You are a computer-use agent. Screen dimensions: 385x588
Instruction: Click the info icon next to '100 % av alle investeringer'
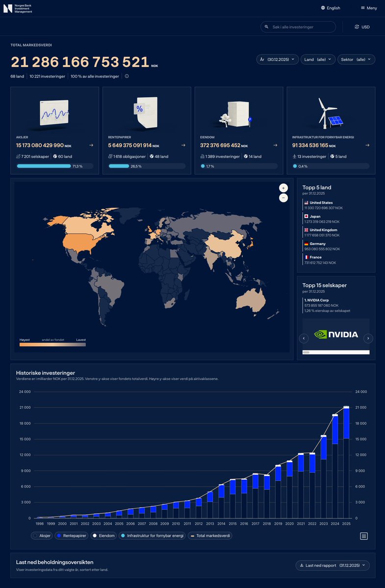127,76
